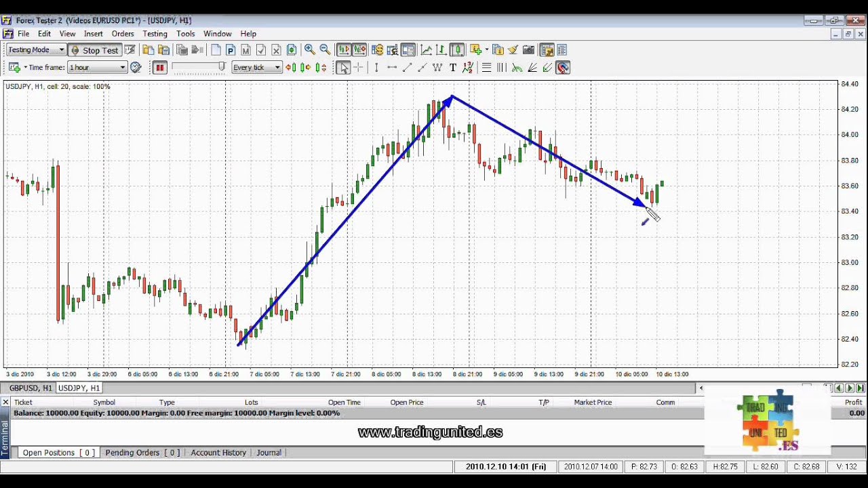Switch to the Pending Orders tab
868x488 pixels.
[142, 453]
